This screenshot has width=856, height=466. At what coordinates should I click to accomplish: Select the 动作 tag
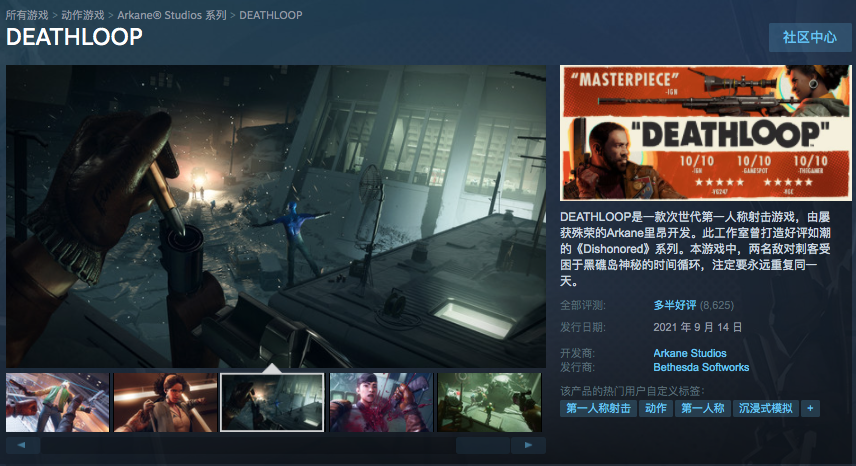(656, 408)
